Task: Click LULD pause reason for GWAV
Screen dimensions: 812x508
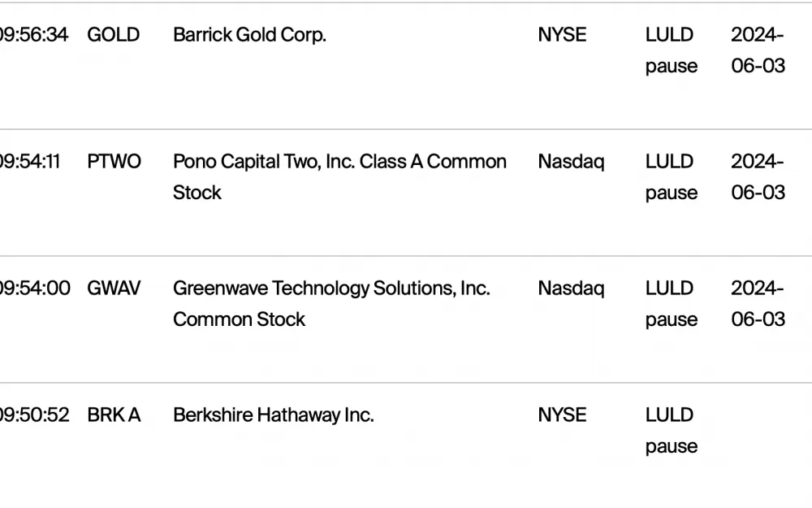Action: tap(672, 304)
